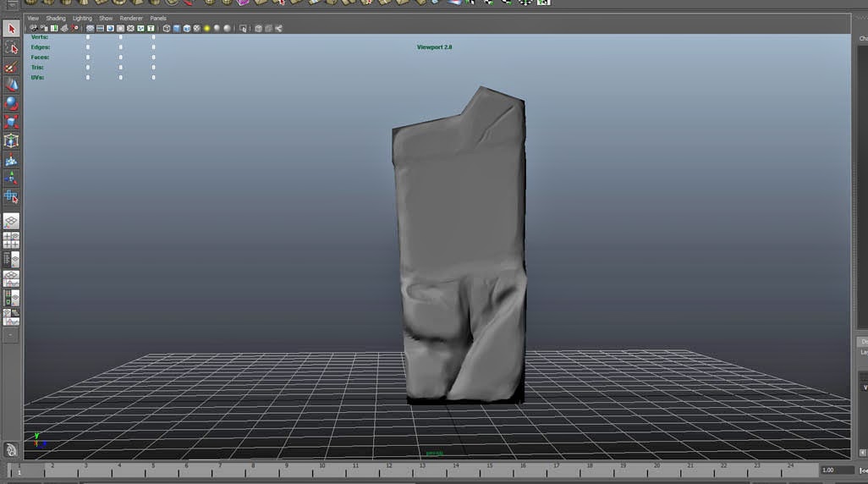Select the Scale tool cube icon
The height and width of the screenshot is (484, 868).
point(11,122)
